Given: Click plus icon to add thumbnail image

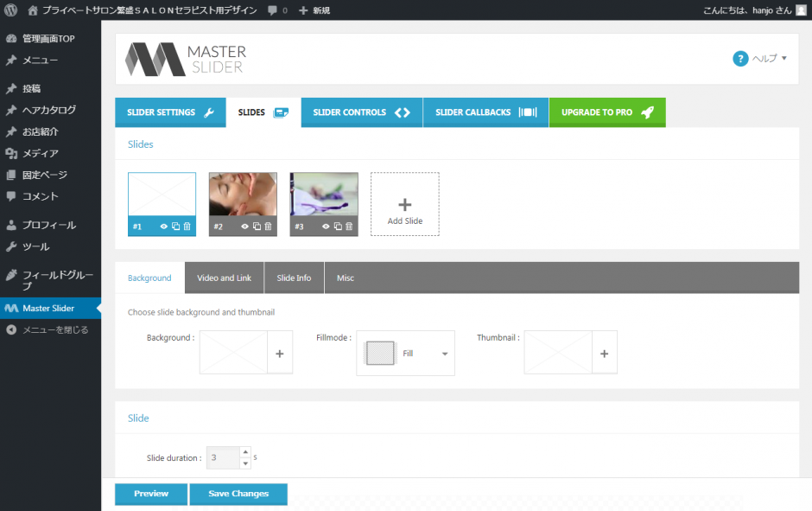Looking at the screenshot, I should pos(604,354).
